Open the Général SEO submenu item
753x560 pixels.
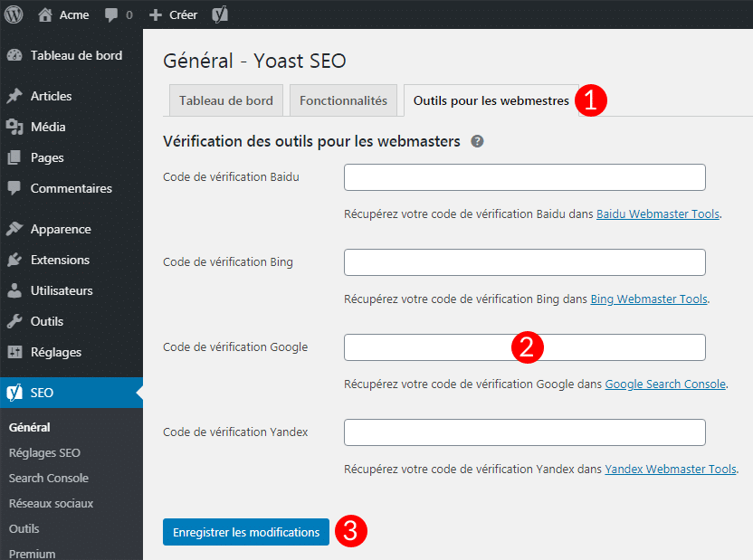pos(29,427)
